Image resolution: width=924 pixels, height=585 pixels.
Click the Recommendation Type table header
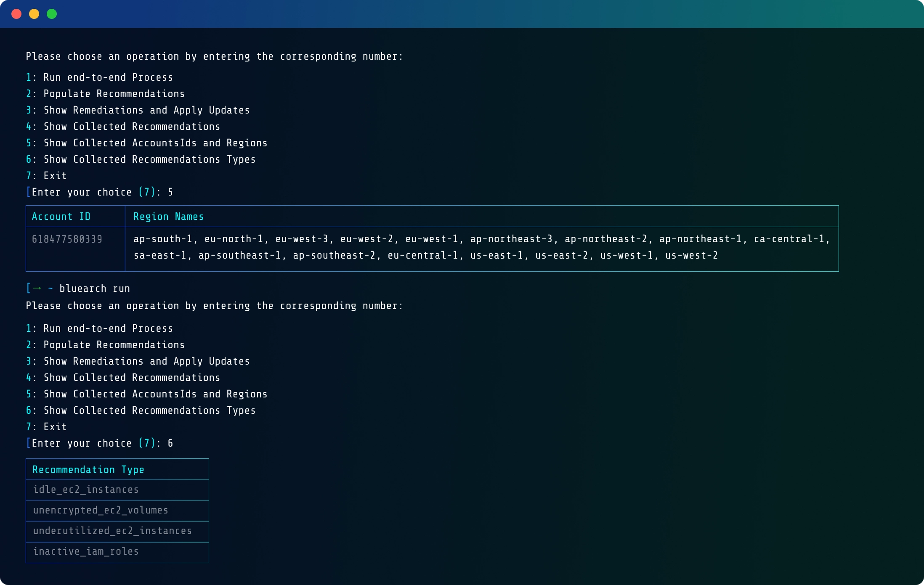88,469
